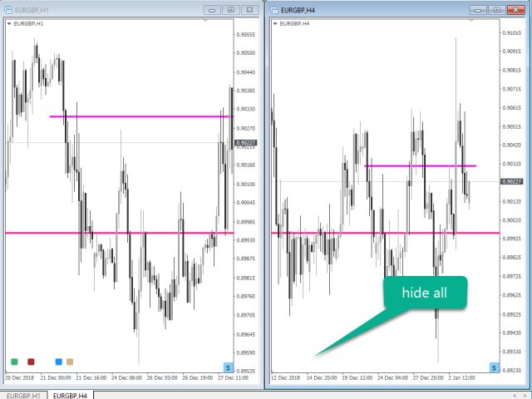Click the 20 Dec 2018 date on H1 axis
The image size is (532, 399).
(x=19, y=378)
